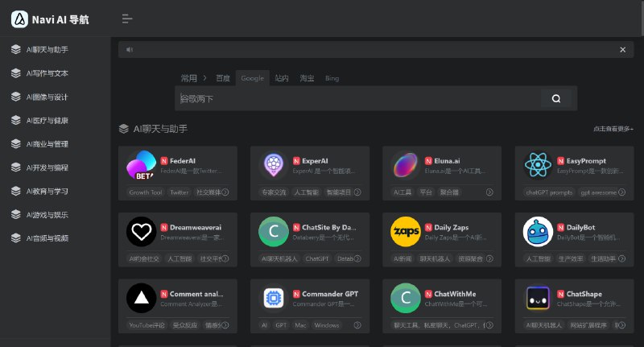Open the Dreamweaverai heart logo
This screenshot has height=347, width=644.
click(142, 232)
